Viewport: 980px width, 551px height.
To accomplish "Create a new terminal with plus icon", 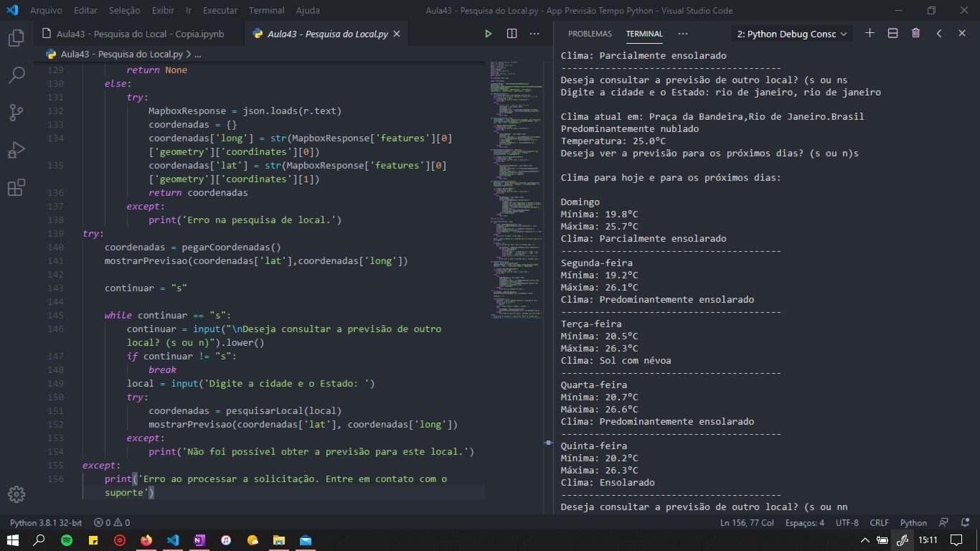I will click(870, 33).
